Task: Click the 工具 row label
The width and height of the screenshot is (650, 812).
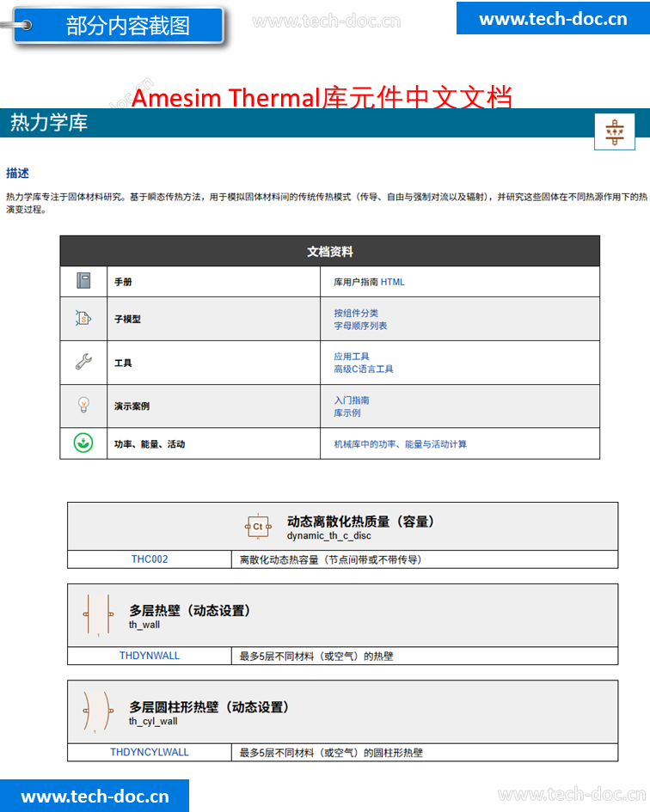Action: [123, 363]
